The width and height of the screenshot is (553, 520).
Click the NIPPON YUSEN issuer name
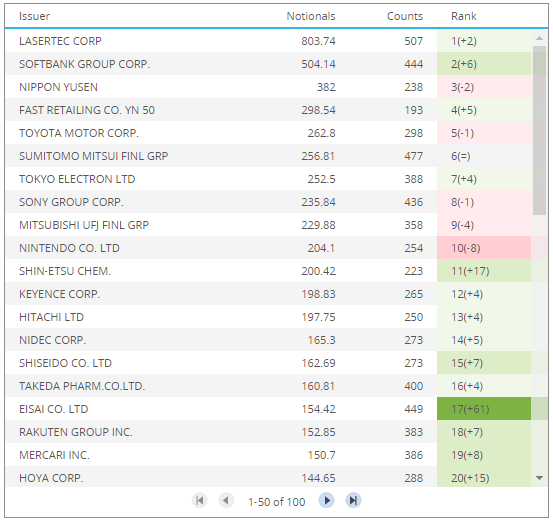[x=58, y=87]
